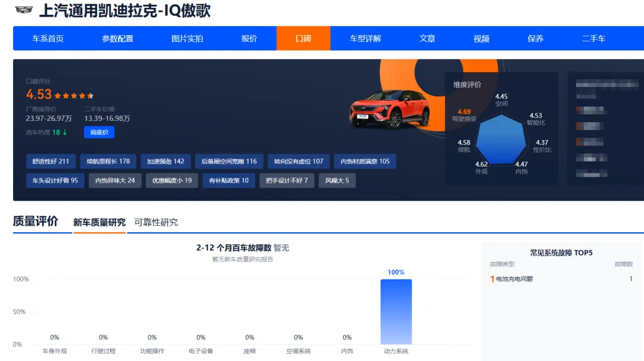Open the 保养 tab
Screen dimensions: 644x361
coord(535,39)
